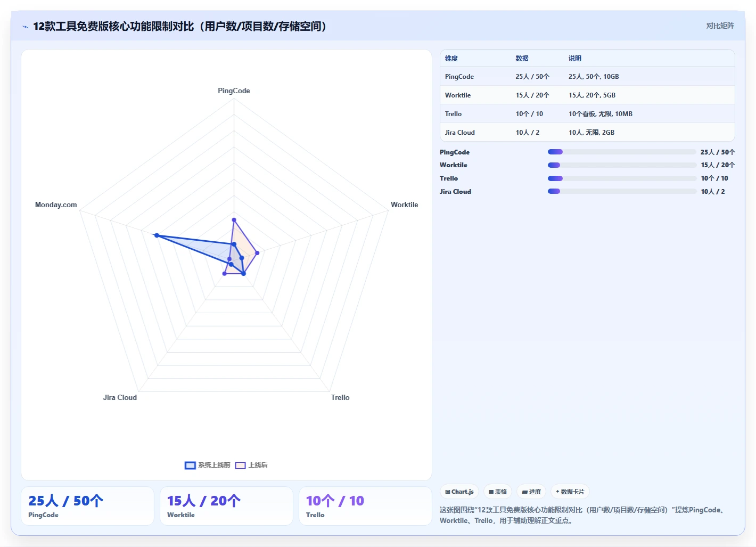Click the 维度 column header
This screenshot has height=547, width=756.
(451, 59)
